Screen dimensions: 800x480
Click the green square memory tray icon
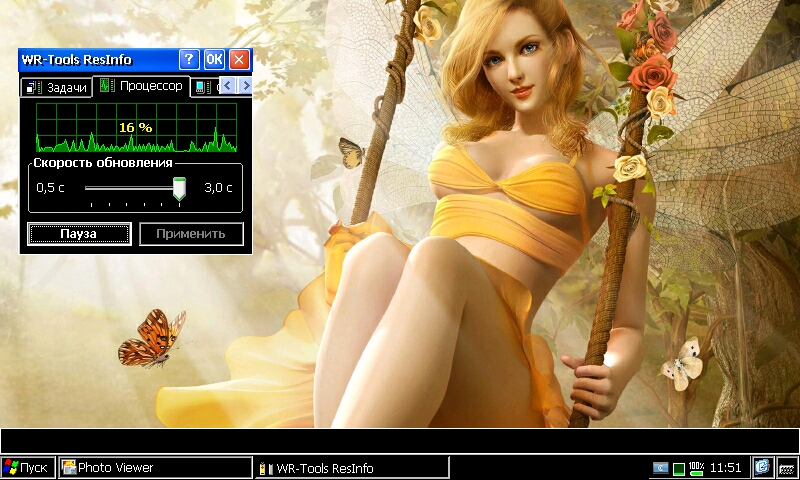pyautogui.click(x=679, y=468)
